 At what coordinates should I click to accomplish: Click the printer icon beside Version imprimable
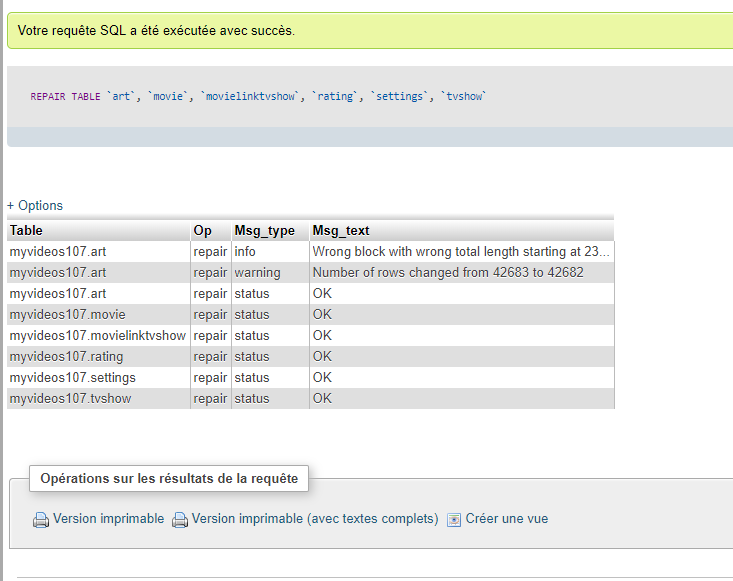tap(41, 519)
